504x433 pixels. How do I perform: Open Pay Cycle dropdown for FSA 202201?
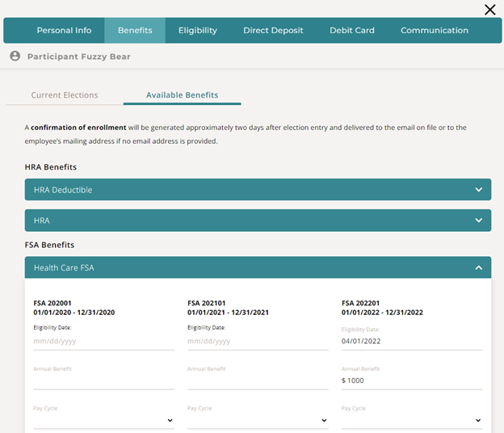pyautogui.click(x=412, y=420)
